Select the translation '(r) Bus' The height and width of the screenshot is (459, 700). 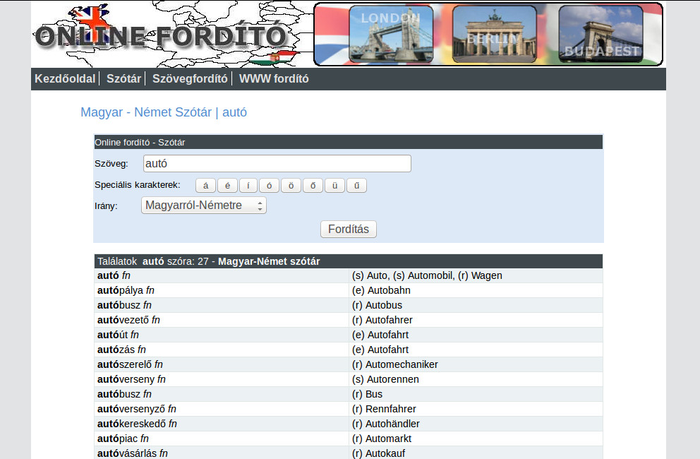[x=367, y=394]
